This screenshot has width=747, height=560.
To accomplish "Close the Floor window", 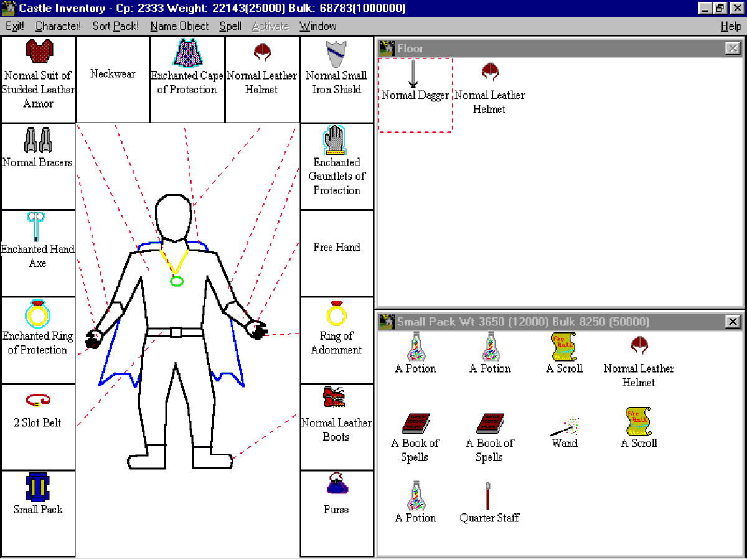I will (733, 49).
